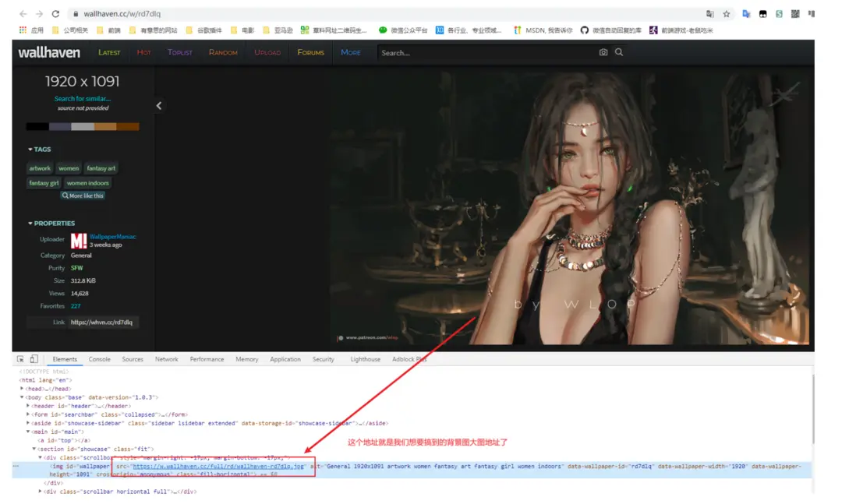Select the light gray color swatch
The height and width of the screenshot is (504, 856).
[x=83, y=126]
